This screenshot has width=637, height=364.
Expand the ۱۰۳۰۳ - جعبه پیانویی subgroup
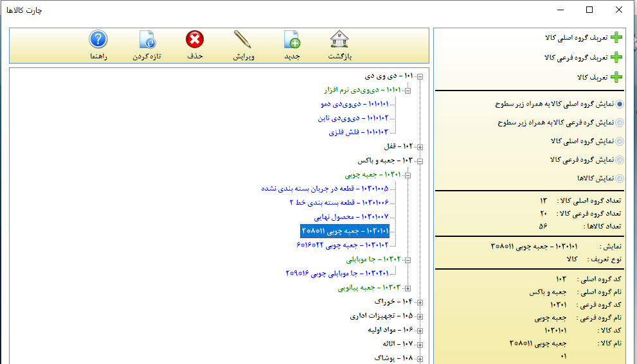408,288
